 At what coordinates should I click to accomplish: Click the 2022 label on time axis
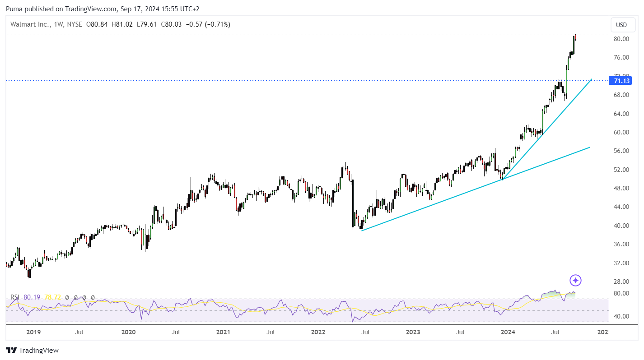tap(318, 332)
